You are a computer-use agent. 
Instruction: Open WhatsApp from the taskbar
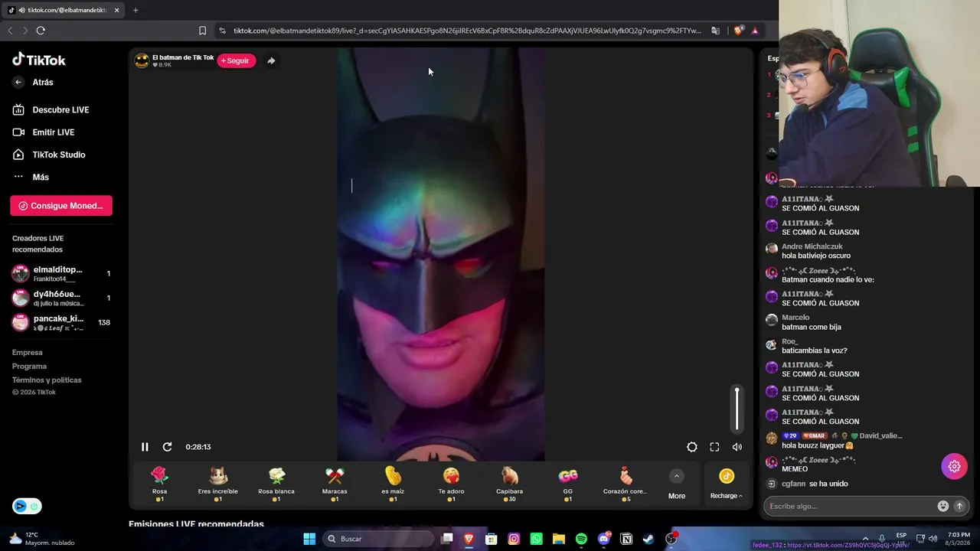tap(536, 539)
